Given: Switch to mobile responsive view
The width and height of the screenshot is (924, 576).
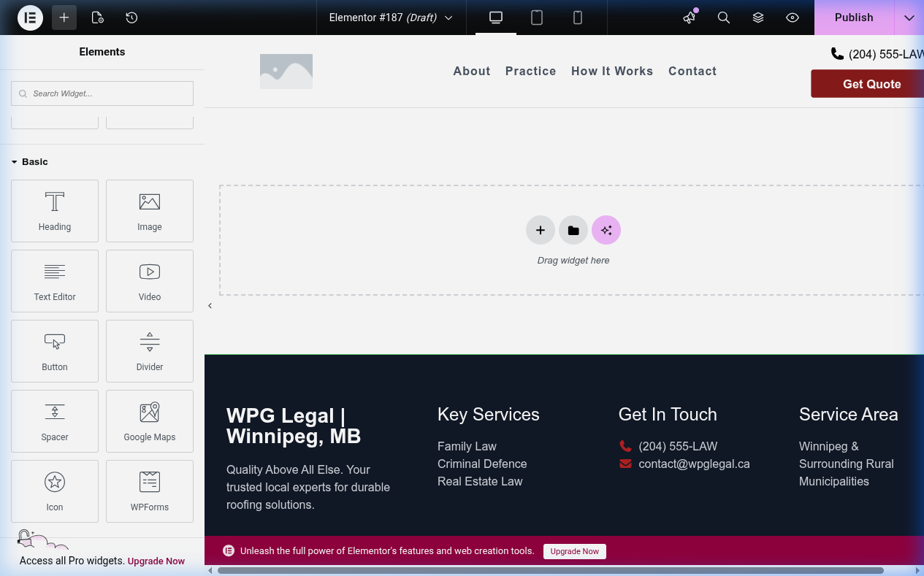Looking at the screenshot, I should tap(578, 18).
